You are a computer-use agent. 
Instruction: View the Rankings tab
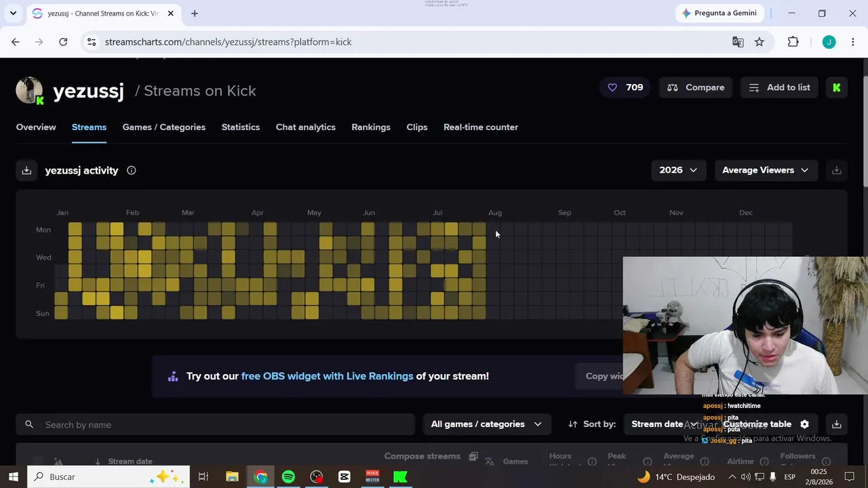click(371, 127)
